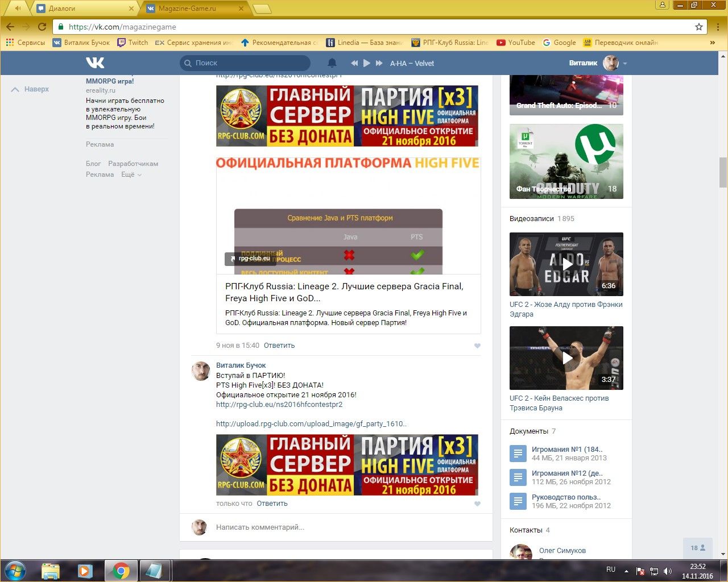This screenshot has width=728, height=582.
Task: Play the Aldo vs Edgar UFC video
Action: pyautogui.click(x=566, y=264)
